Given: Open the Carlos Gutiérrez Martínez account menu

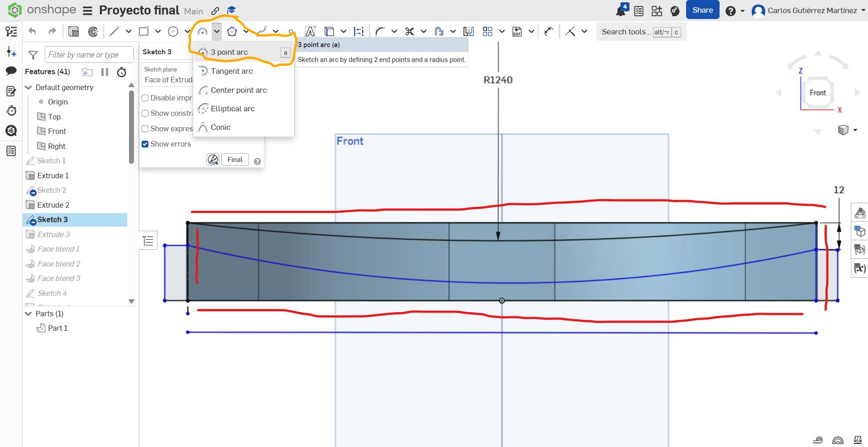Looking at the screenshot, I should click(809, 11).
